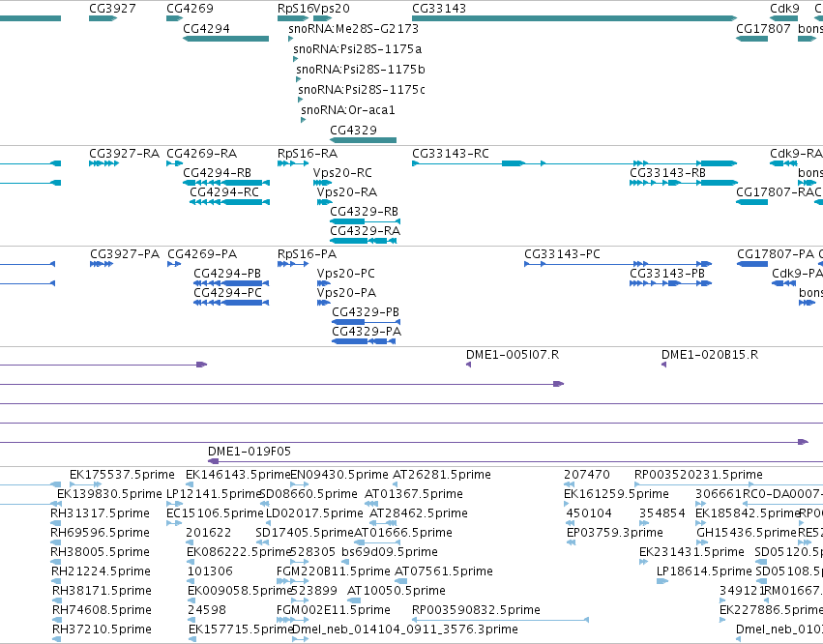Click RP003520231.5prime EST label
Screen dimensions: 823x644
click(698, 475)
